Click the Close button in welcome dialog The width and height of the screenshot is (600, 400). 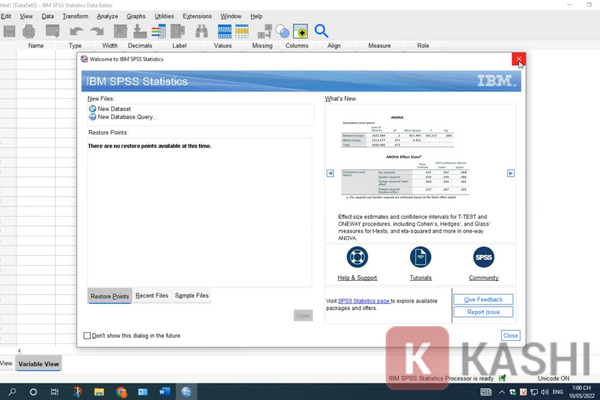tap(510, 336)
